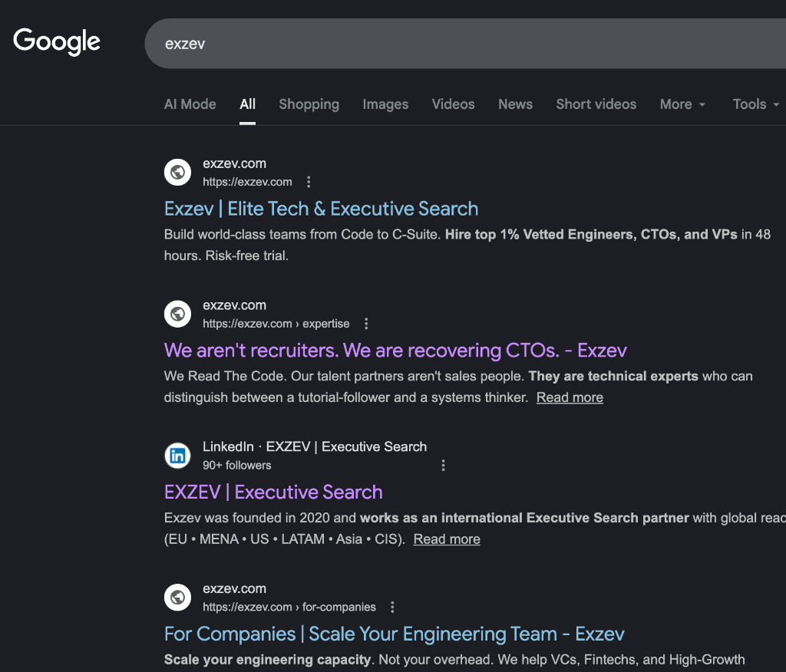Screen dimensions: 786x672
Task: Open three-dot menu for LinkedIn result
Action: click(x=443, y=465)
